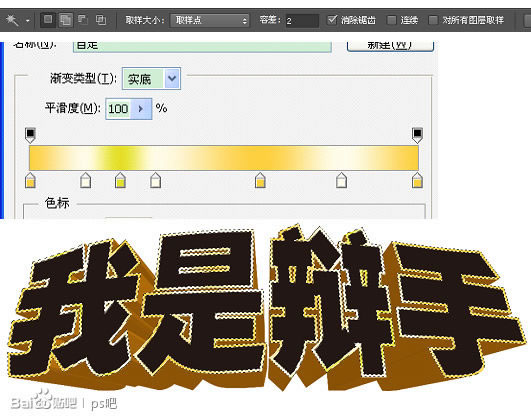Toggle the 消除锯齿 anti-alias checkbox
531x419 pixels.
[x=333, y=20]
